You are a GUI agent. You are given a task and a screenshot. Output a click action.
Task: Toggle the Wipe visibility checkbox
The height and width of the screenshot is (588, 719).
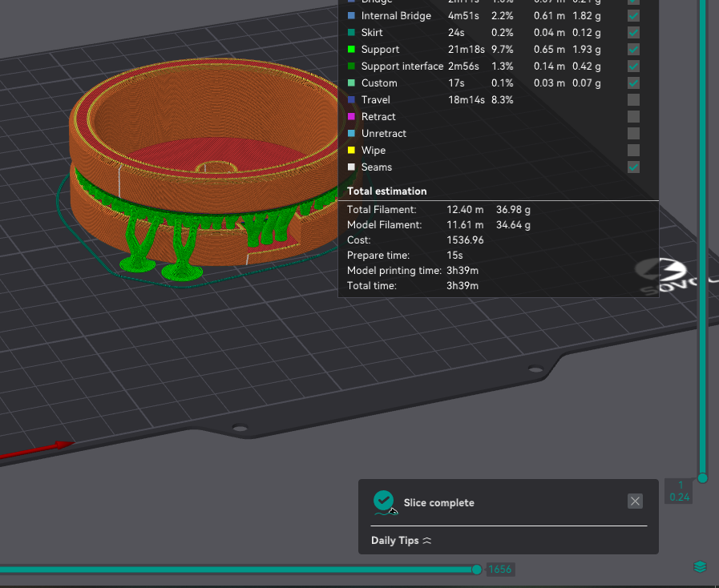(633, 151)
